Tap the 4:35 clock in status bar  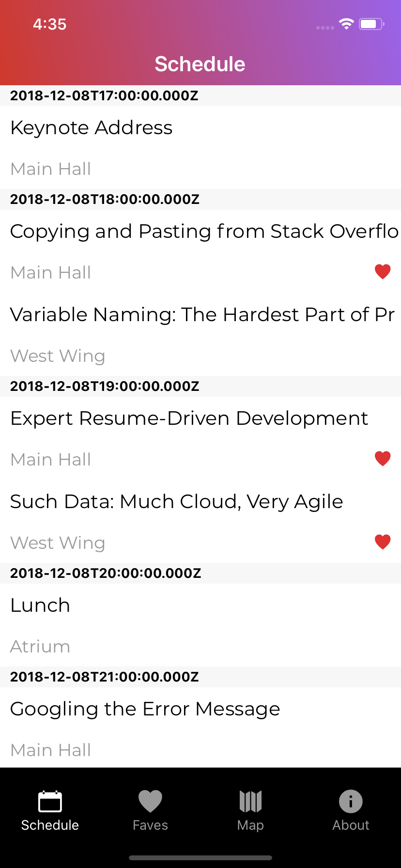(x=49, y=24)
